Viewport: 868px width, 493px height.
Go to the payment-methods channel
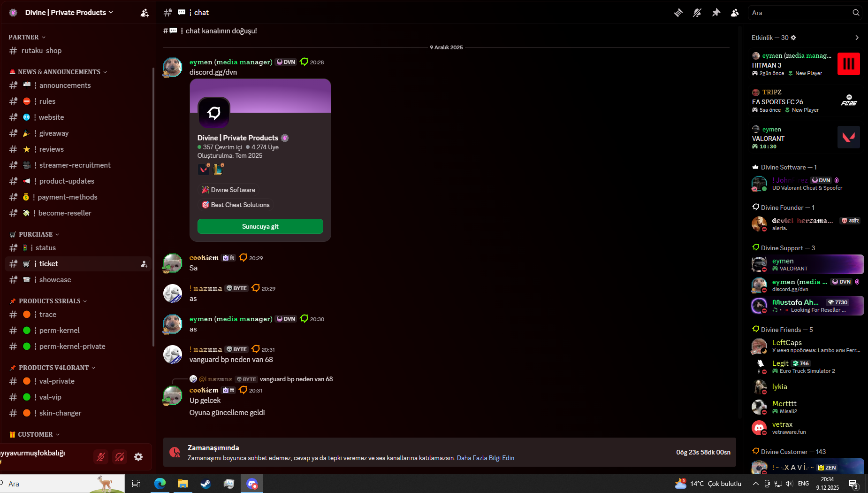pyautogui.click(x=78, y=197)
